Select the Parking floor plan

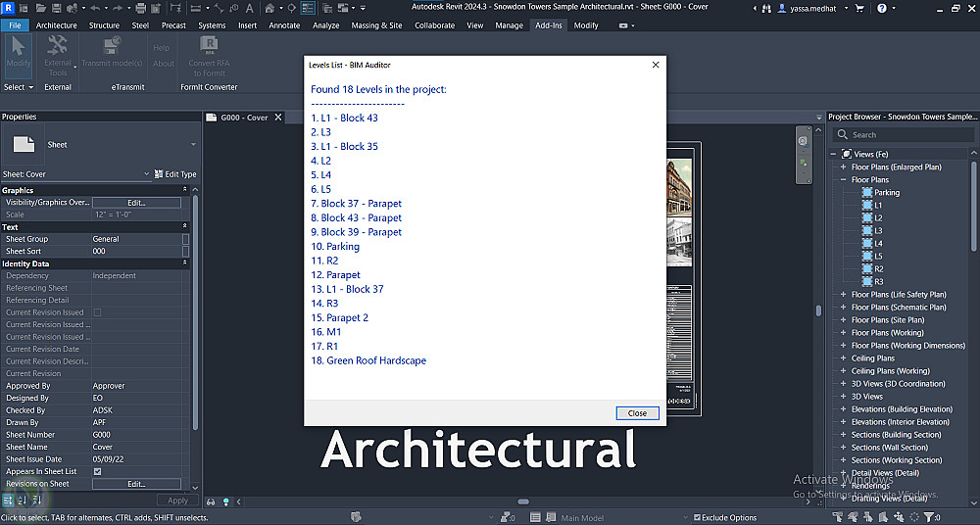[886, 193]
